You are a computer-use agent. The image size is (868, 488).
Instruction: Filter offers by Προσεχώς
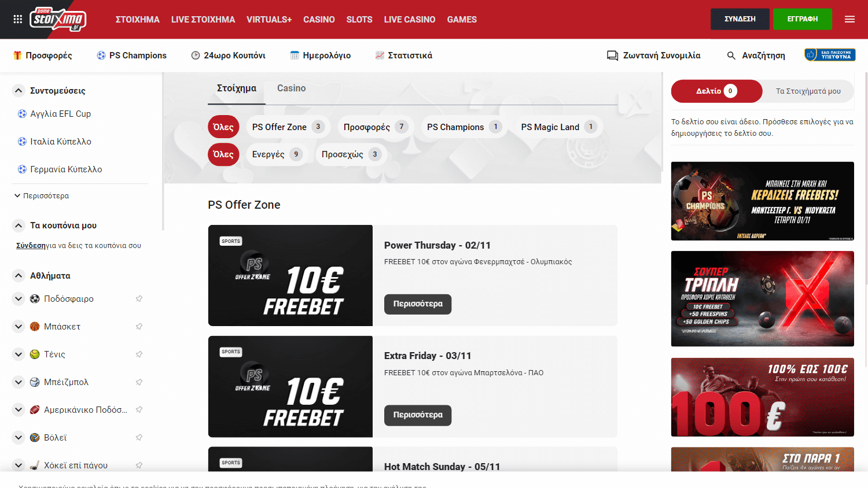pyautogui.click(x=350, y=154)
